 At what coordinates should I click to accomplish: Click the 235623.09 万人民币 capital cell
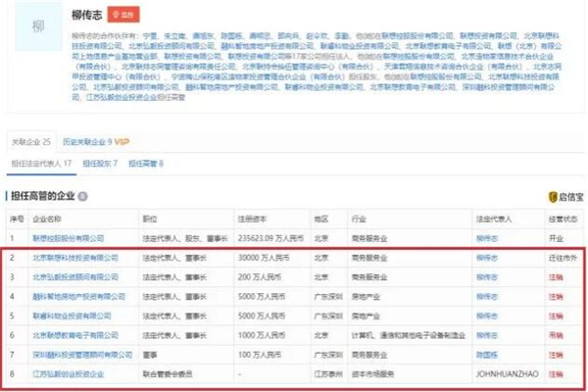pyautogui.click(x=270, y=238)
